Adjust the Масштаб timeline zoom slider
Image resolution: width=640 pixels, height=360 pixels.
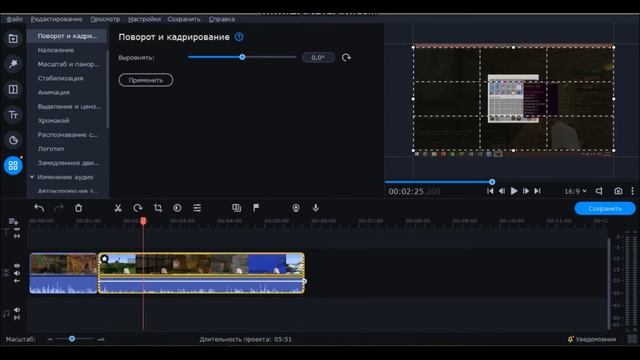pyautogui.click(x=72, y=339)
